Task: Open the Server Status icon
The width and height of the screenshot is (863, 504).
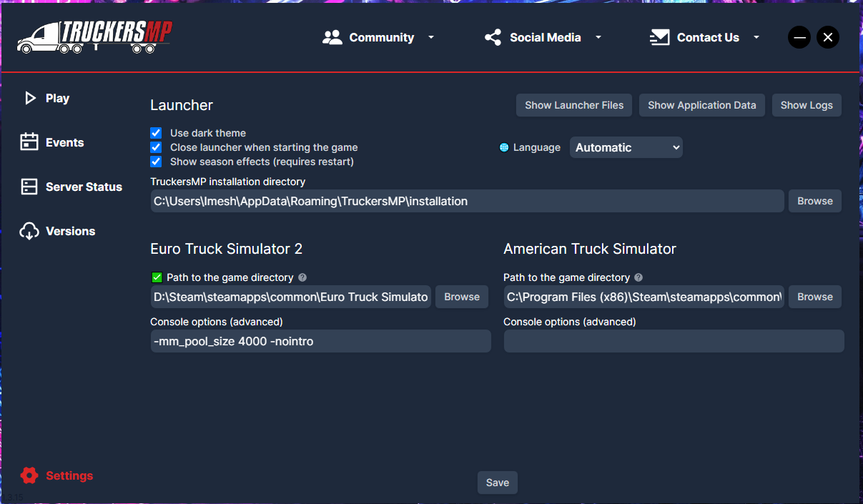Action: [x=29, y=187]
